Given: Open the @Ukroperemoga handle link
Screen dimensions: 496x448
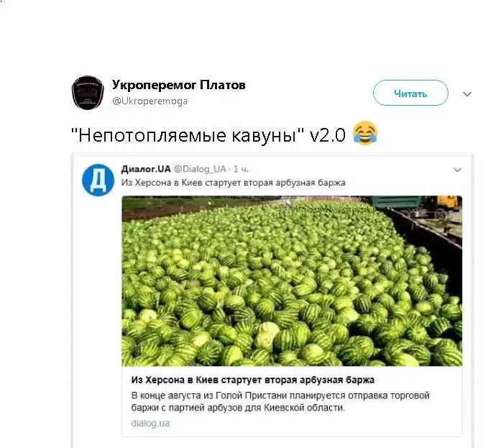Looking at the screenshot, I should click(x=150, y=101).
